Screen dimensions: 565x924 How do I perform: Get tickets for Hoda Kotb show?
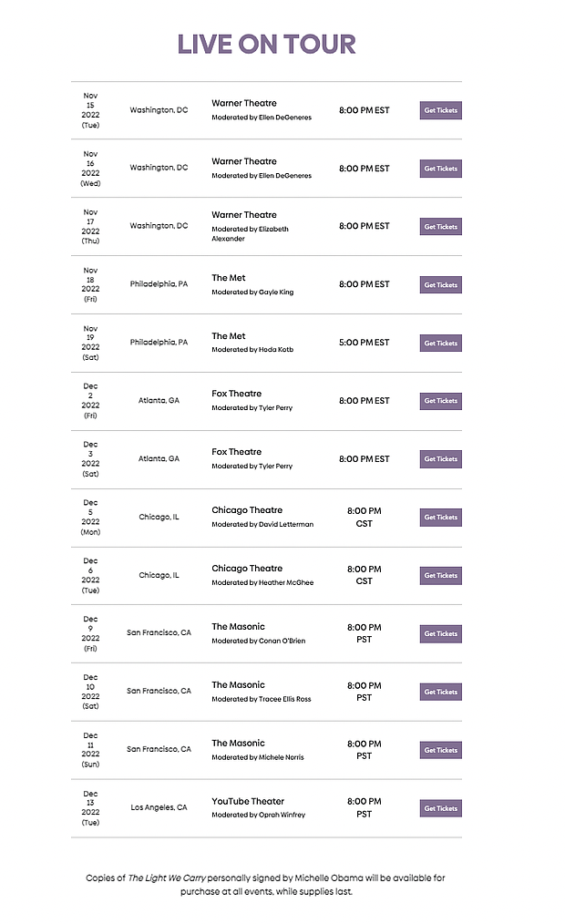click(x=440, y=344)
